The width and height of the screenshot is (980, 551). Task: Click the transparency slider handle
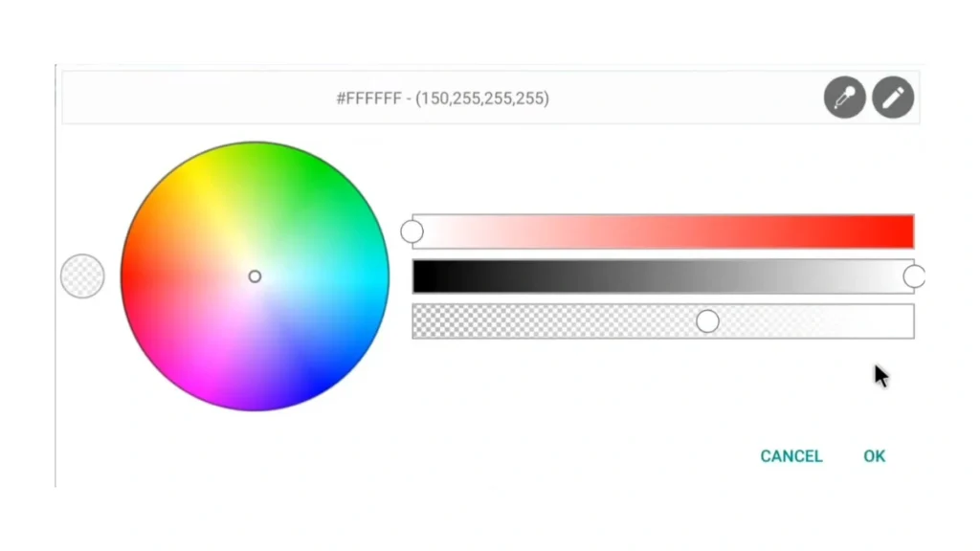click(707, 321)
